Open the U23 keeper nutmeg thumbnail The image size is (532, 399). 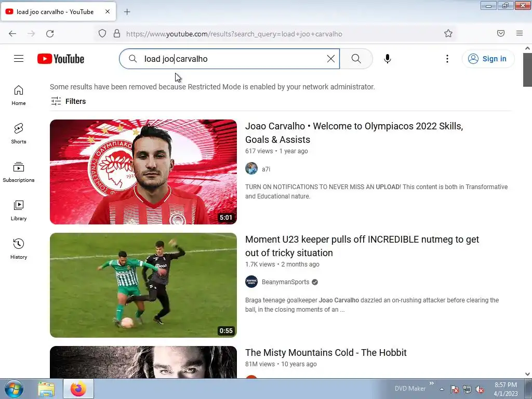143,285
